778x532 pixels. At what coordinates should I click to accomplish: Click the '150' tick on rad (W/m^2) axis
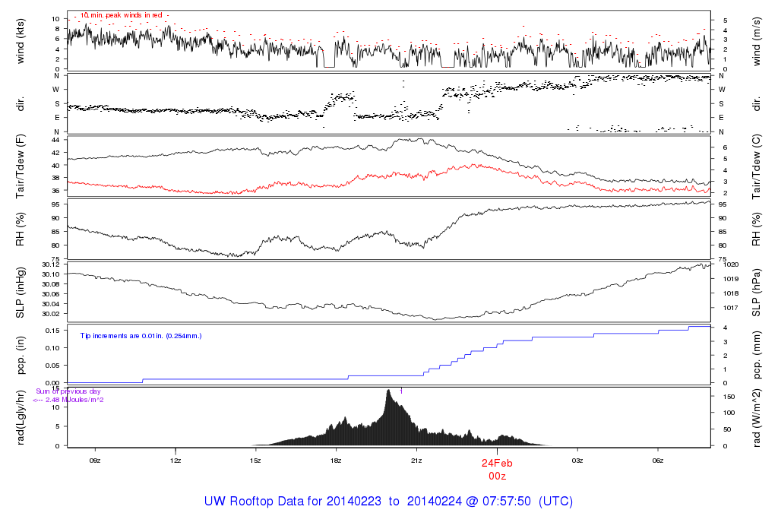click(729, 397)
